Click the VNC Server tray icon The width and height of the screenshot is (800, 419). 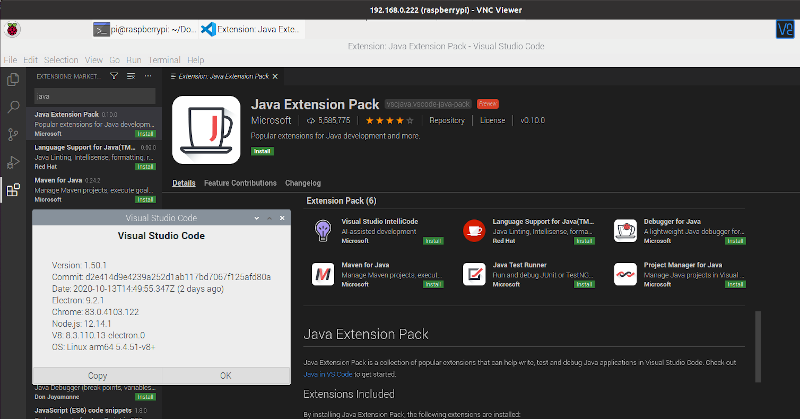coord(783,29)
